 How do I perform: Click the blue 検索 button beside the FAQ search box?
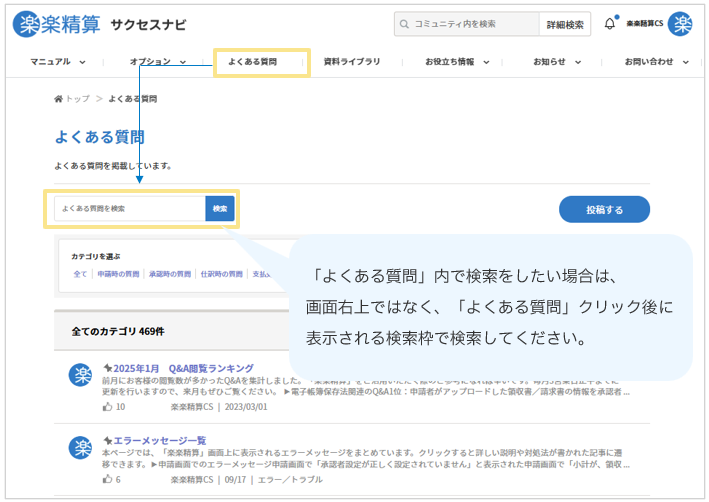220,209
